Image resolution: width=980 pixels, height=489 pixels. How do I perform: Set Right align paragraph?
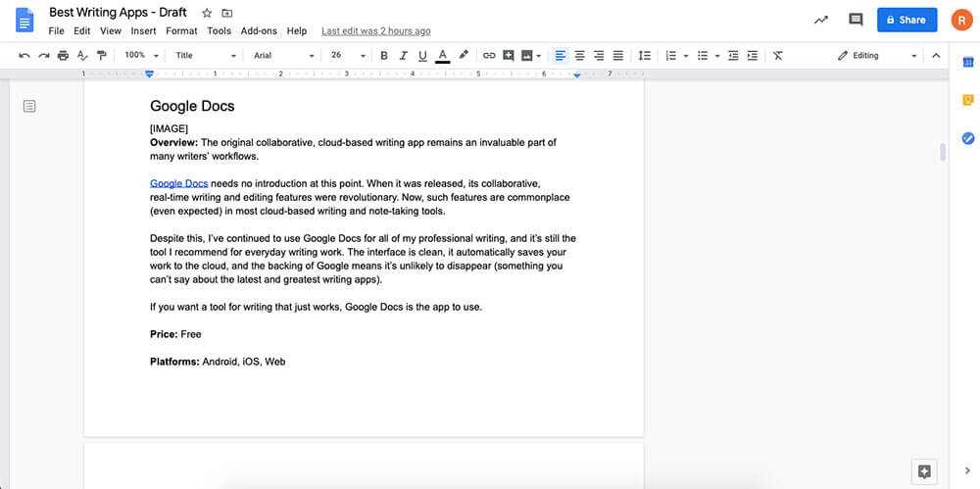tap(599, 56)
